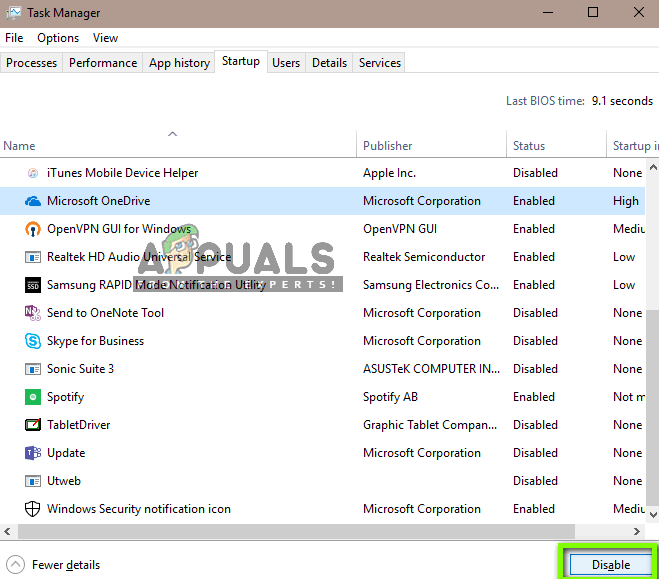The image size is (659, 579).
Task: Click the vertical scrollbar down arrow
Action: [653, 514]
